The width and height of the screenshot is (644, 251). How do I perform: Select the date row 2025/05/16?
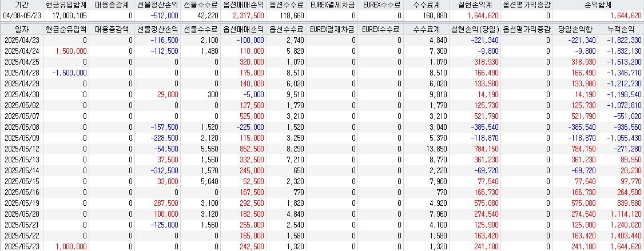click(x=21, y=192)
